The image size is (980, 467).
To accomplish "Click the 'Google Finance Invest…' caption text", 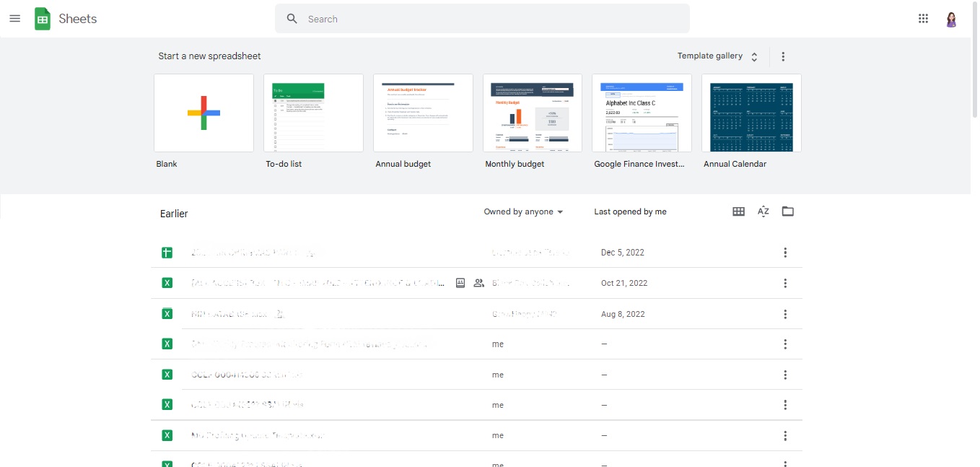I will click(639, 165).
